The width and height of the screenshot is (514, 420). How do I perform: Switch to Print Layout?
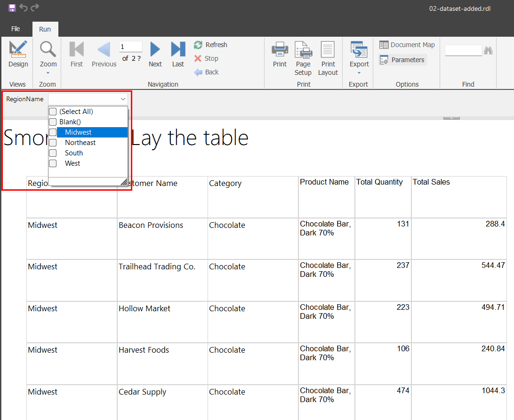[x=328, y=58]
